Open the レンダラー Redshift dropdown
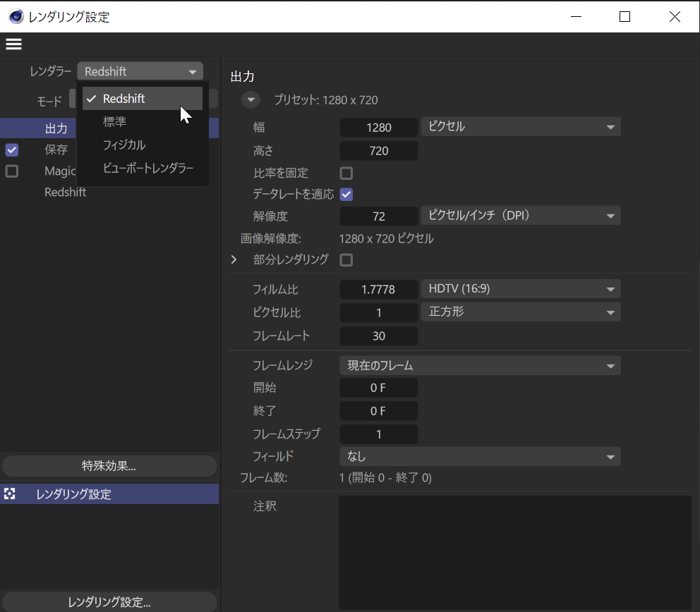The height and width of the screenshot is (612, 700). tap(140, 71)
